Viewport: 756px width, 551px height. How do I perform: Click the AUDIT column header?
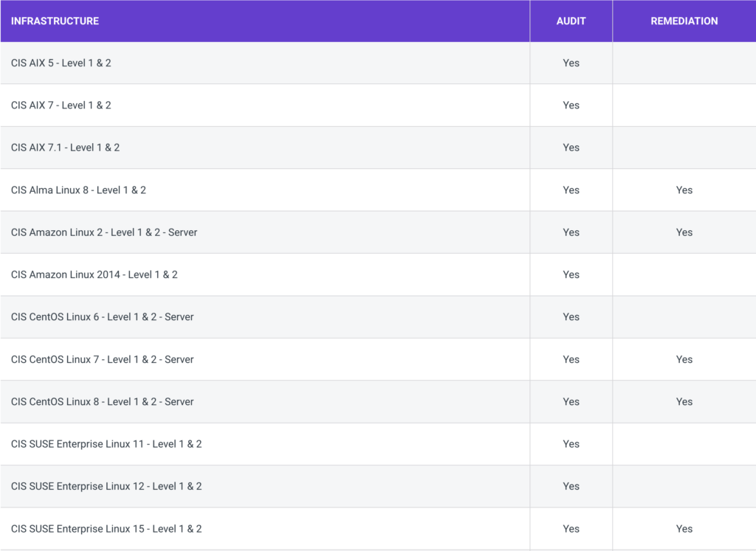click(x=571, y=21)
